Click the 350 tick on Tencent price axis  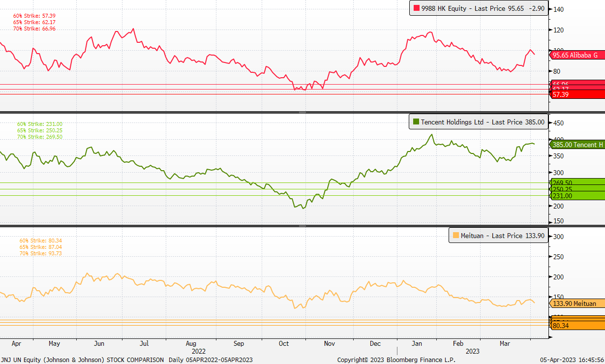coord(558,156)
